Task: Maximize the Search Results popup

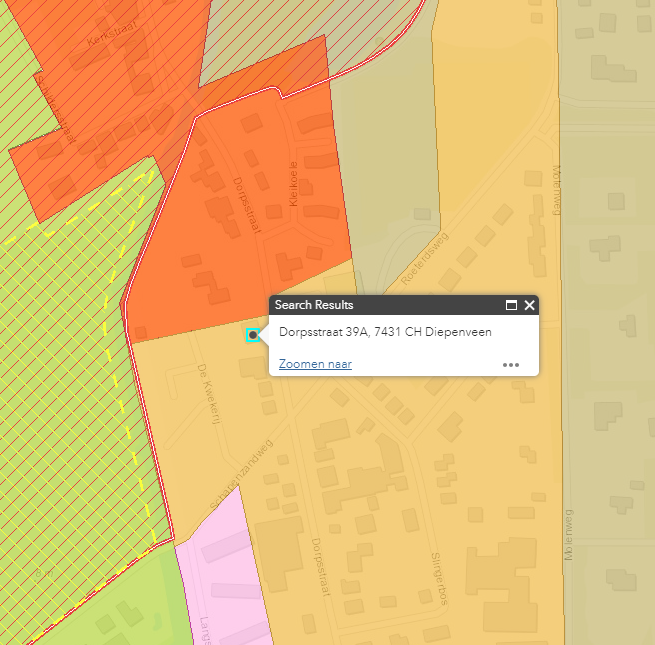Action: 511,306
